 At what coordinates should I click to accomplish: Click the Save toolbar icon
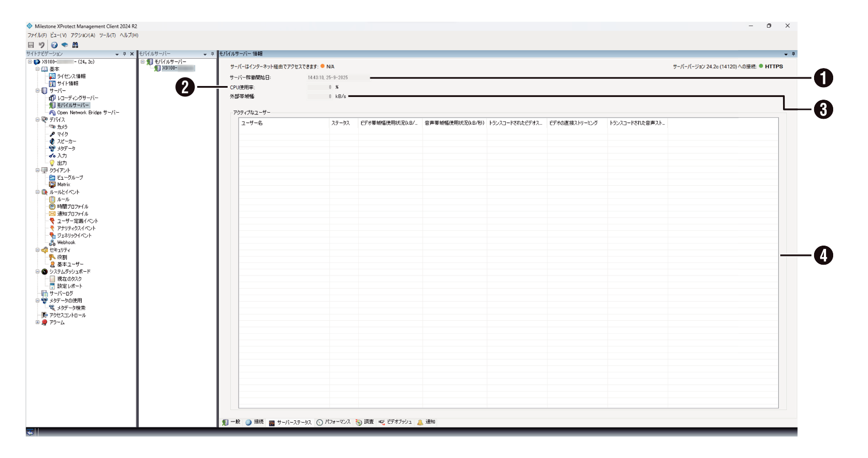click(31, 45)
